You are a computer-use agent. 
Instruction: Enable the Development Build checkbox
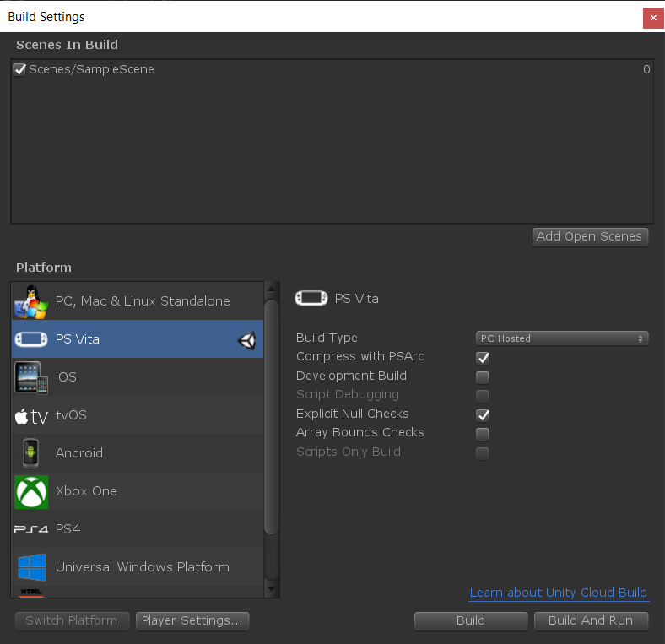(482, 376)
